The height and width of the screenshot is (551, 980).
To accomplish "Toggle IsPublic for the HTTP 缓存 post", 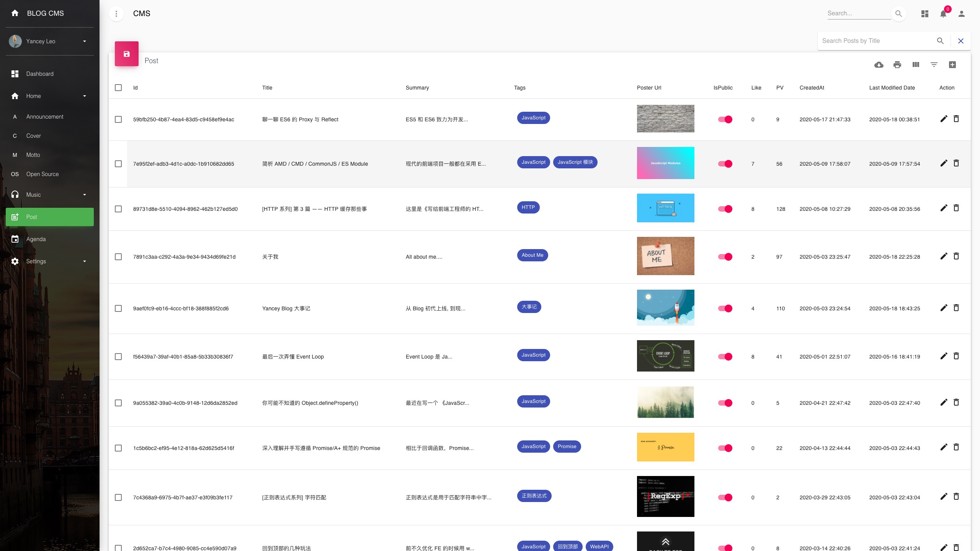I will [725, 209].
